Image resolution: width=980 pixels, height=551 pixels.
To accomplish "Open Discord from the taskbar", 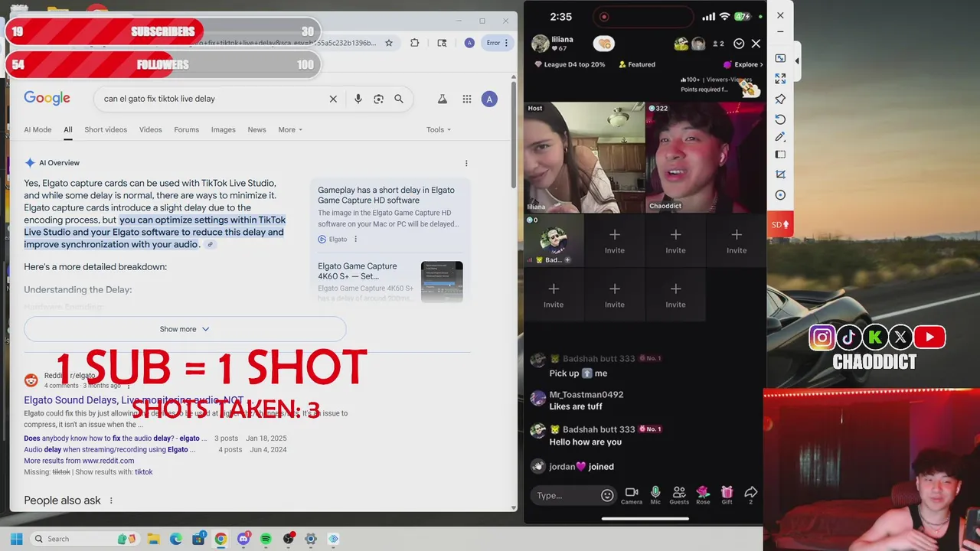I will pyautogui.click(x=243, y=539).
